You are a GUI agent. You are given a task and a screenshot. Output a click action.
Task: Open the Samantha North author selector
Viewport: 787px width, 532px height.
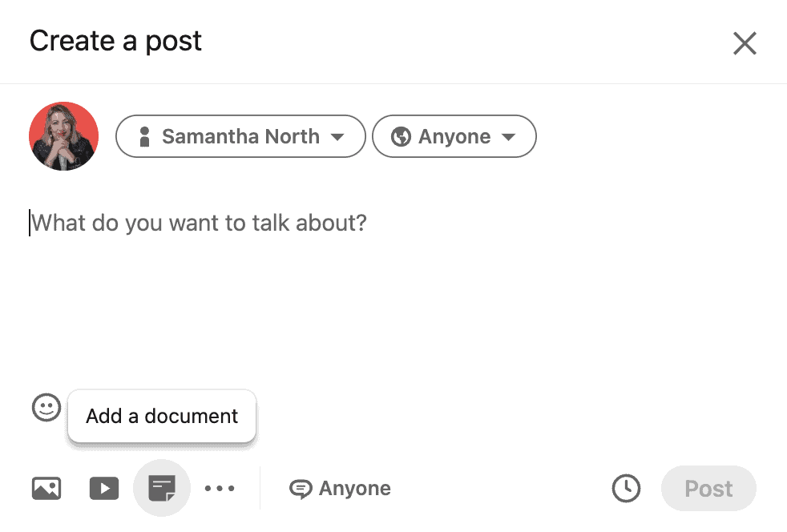[x=240, y=136]
